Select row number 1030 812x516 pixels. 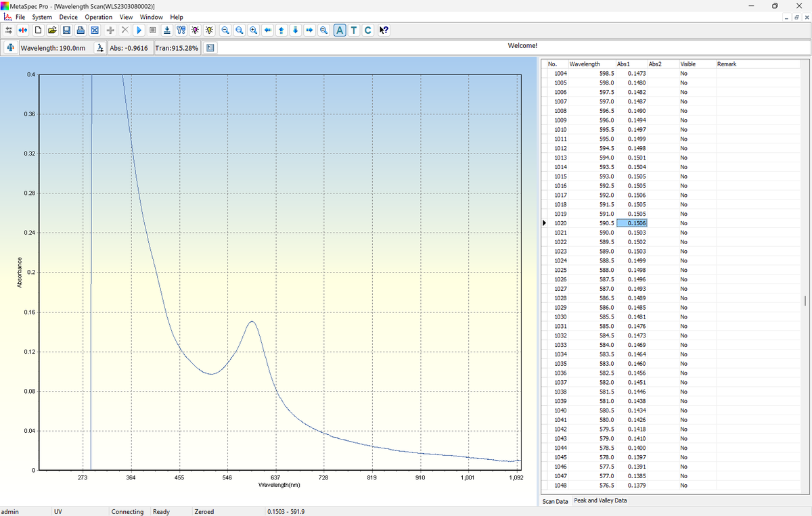point(560,316)
